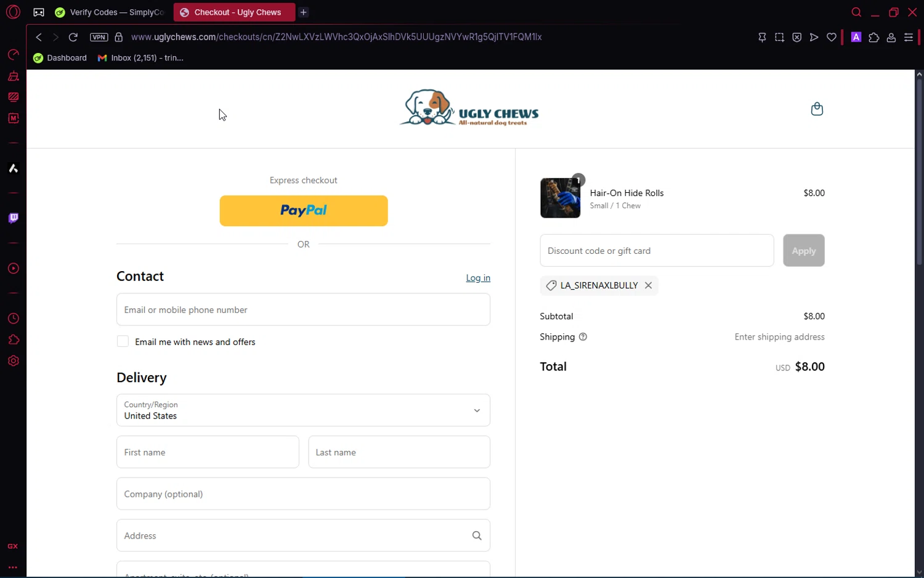The height and width of the screenshot is (578, 924).
Task: Open ad blocker shield icon
Action: click(x=796, y=38)
